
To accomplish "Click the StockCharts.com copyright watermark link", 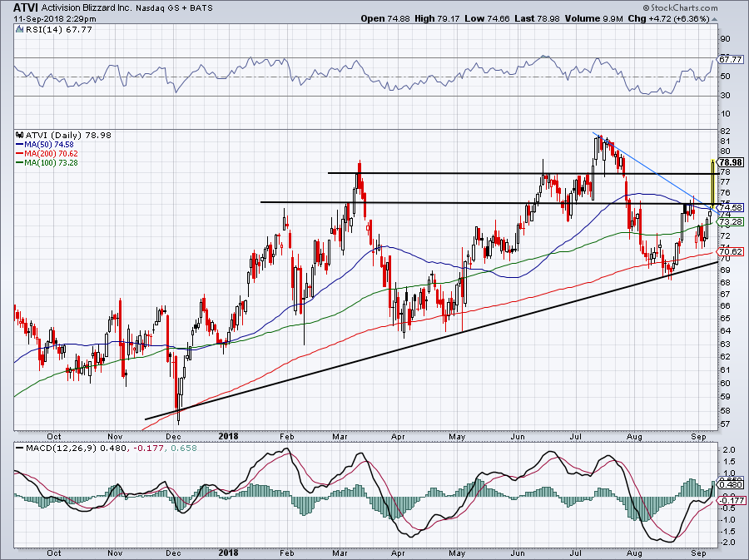I will tap(680, 7).
